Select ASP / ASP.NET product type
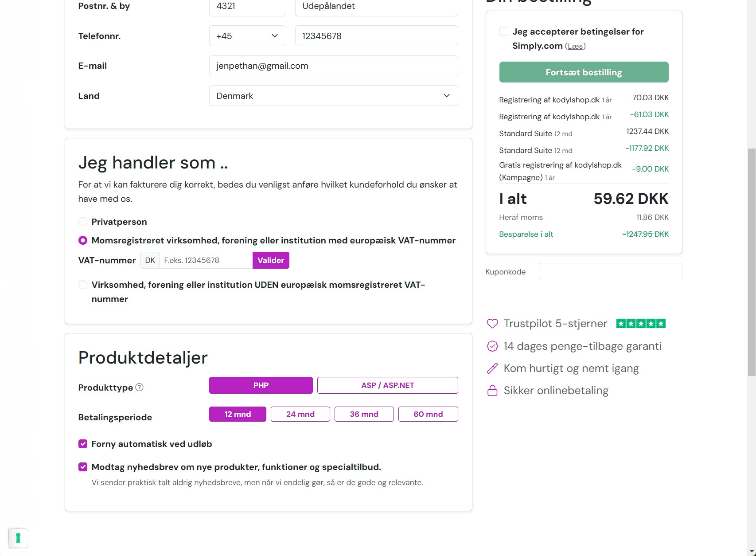This screenshot has height=556, width=756. tap(387, 385)
